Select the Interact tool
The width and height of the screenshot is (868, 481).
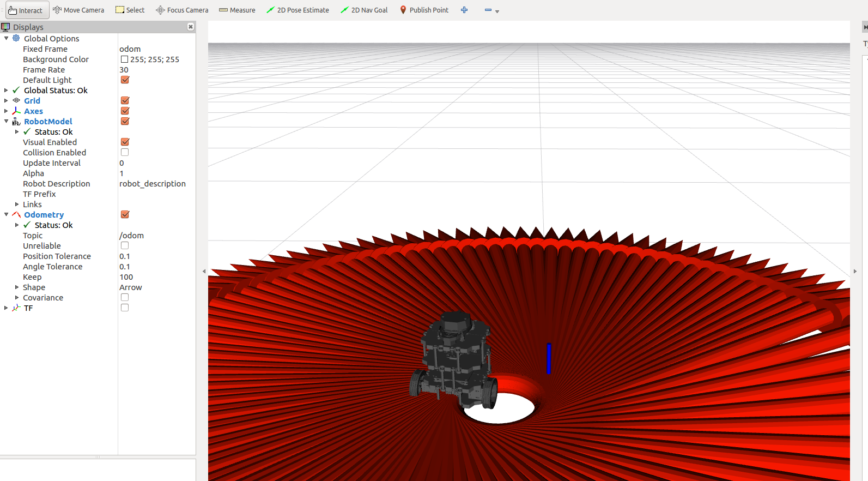pos(27,10)
